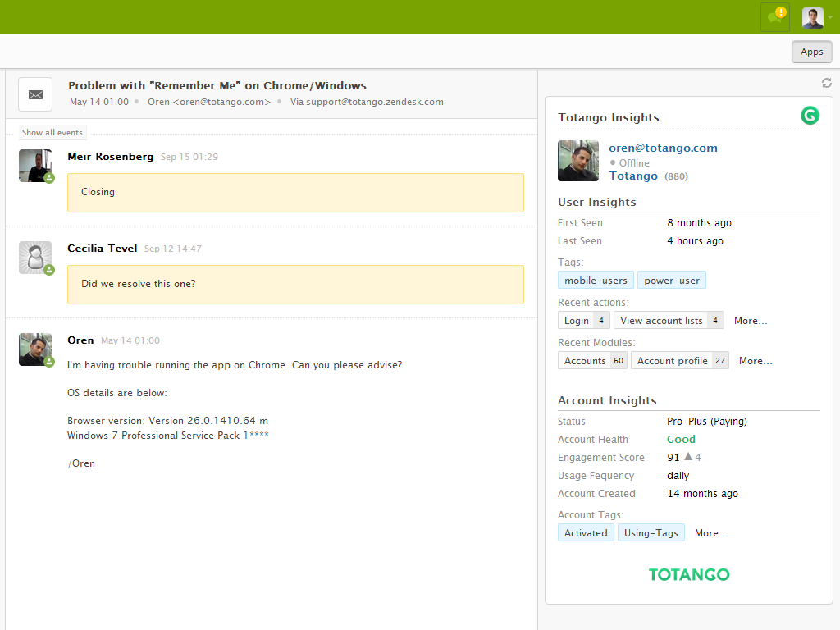Click the Meir Rosenberg author name

[111, 157]
